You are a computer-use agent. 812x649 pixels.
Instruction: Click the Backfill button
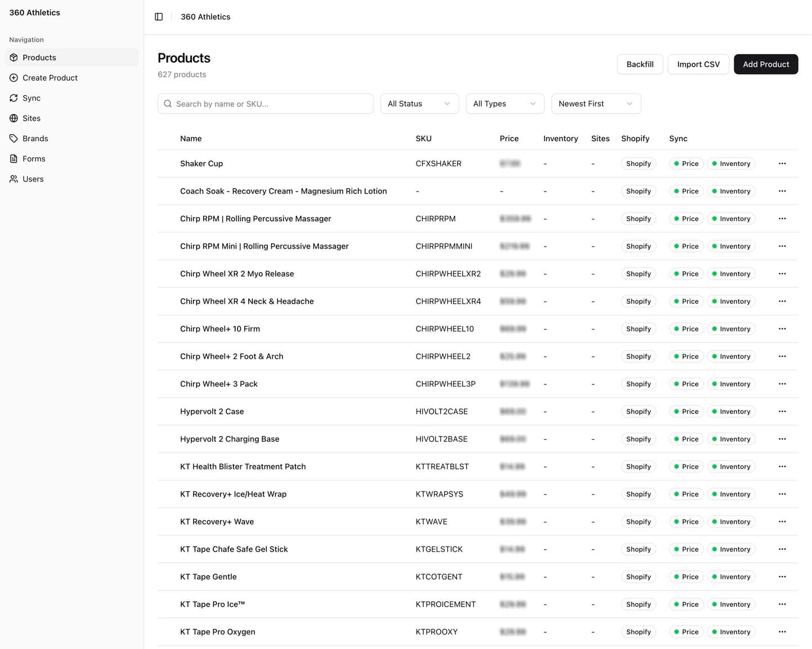[640, 64]
